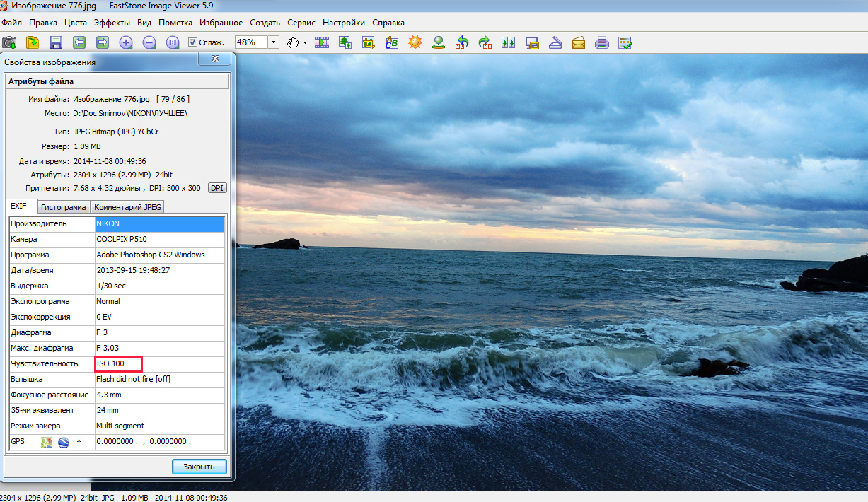Image resolution: width=868 pixels, height=502 pixels.
Task: Toggle the Сглаж. smoothing checkbox
Action: (x=192, y=42)
